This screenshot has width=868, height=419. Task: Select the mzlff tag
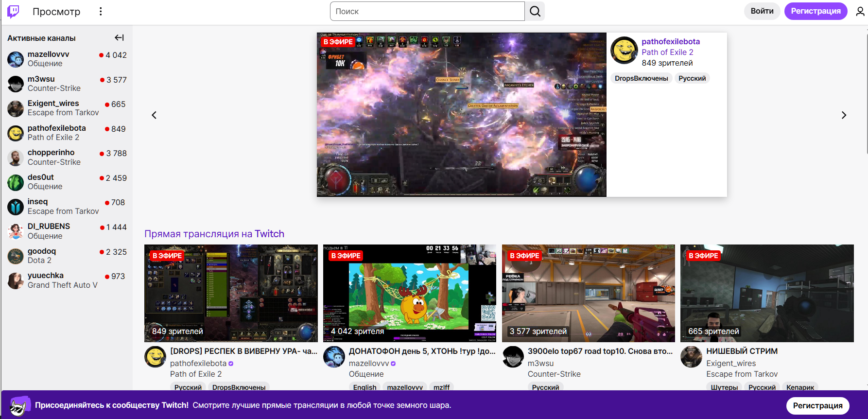coord(441,387)
